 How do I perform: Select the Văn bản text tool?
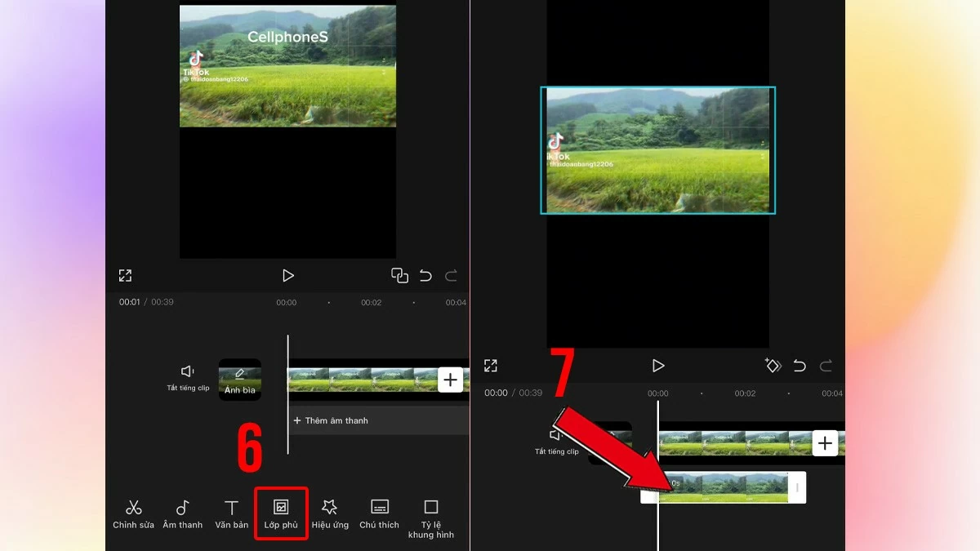232,513
